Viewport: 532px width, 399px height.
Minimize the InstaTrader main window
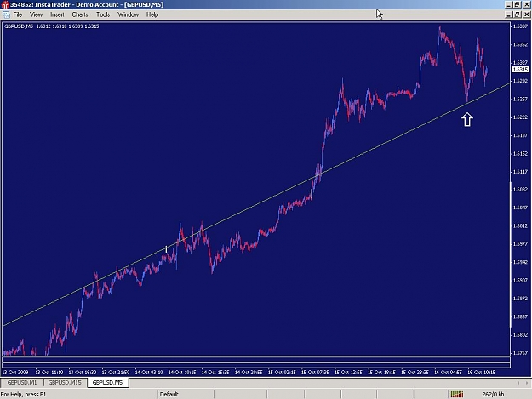(x=508, y=5)
